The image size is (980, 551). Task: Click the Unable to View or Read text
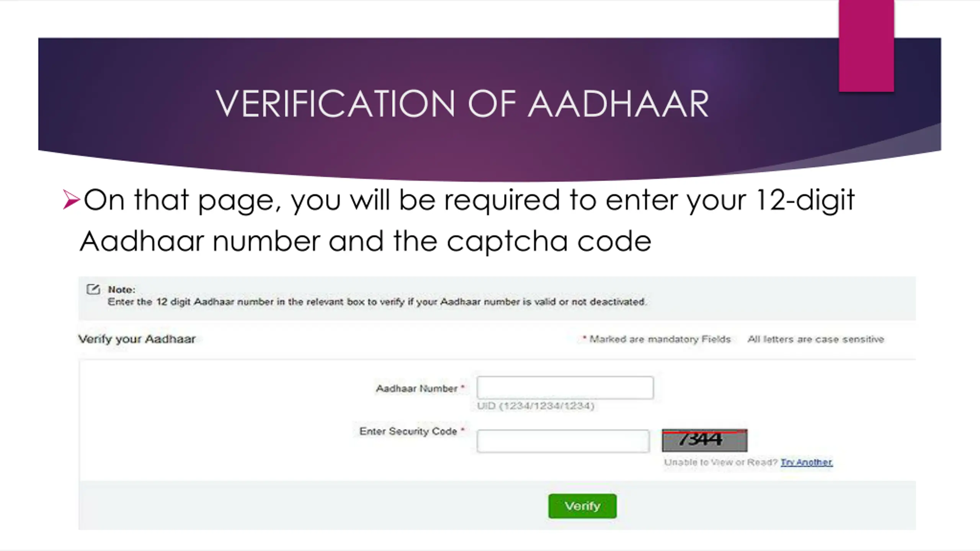[x=721, y=462]
